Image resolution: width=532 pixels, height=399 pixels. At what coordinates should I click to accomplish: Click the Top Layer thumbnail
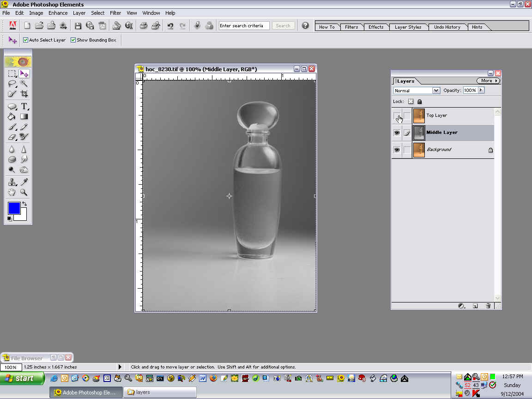pyautogui.click(x=419, y=116)
